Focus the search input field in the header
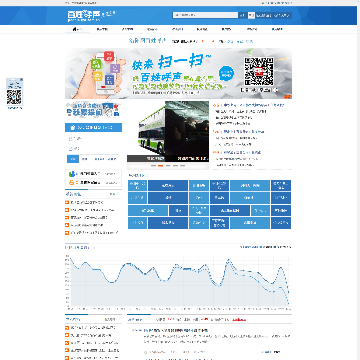The height and width of the screenshot is (360, 360). (x=205, y=15)
